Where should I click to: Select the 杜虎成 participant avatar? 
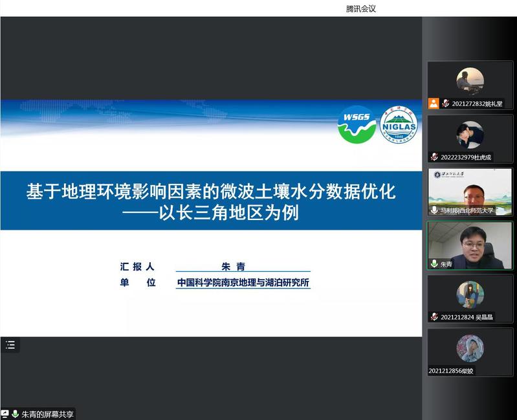pos(470,135)
